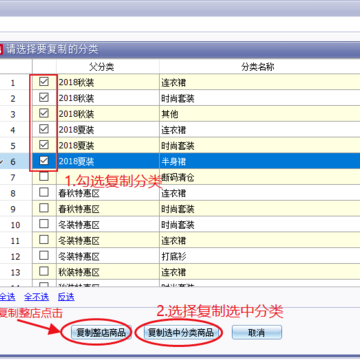Uncheck the row 1 连衣裙 checkbox
The height and width of the screenshot is (360, 360).
point(44,82)
